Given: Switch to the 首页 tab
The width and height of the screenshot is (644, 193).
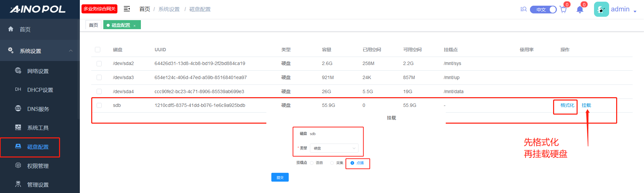Looking at the screenshot, I should [93, 25].
